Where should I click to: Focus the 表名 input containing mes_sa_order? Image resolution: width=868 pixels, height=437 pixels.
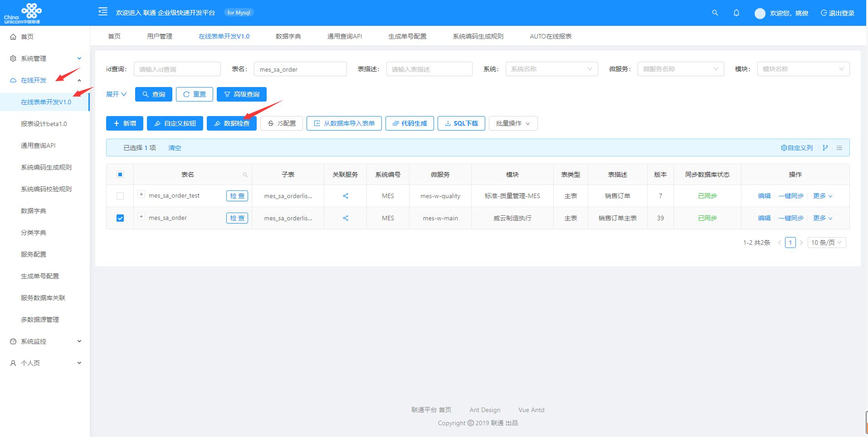300,69
